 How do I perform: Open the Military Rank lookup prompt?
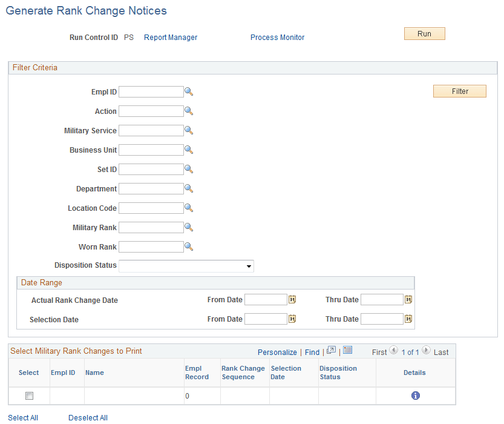pyautogui.click(x=189, y=227)
